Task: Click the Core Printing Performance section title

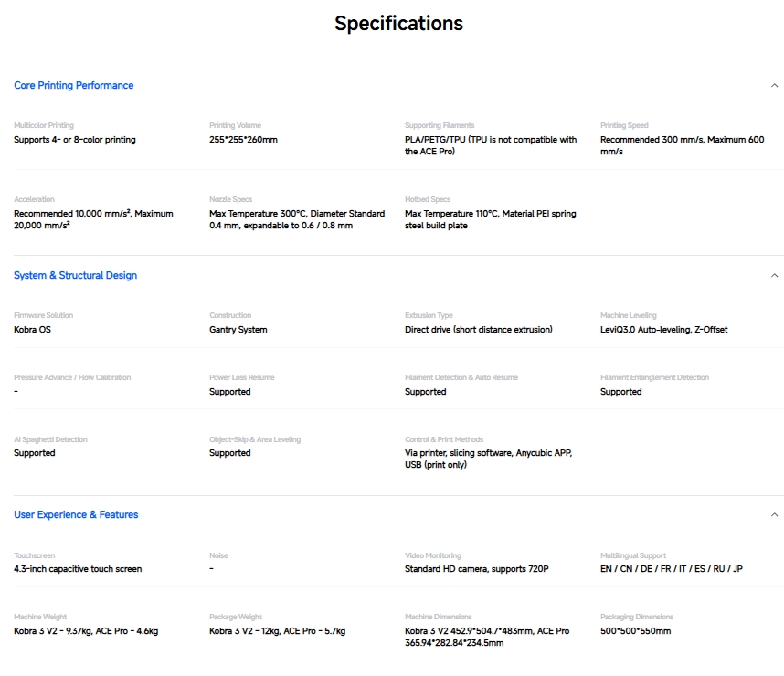Action: (73, 85)
